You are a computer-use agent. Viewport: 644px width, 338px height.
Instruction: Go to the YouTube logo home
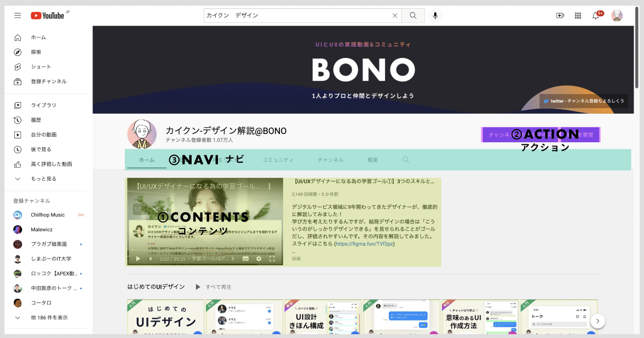[x=48, y=15]
